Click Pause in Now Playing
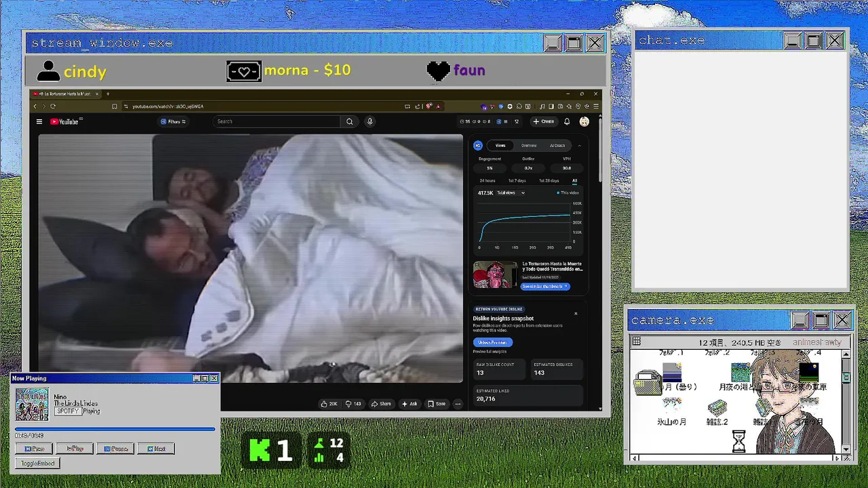The image size is (868, 488). [x=116, y=449]
